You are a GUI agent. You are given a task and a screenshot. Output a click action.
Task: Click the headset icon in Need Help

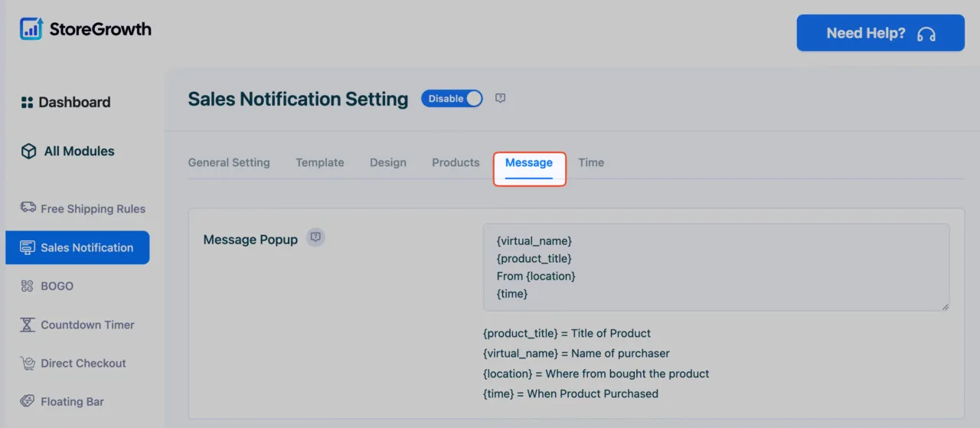tap(926, 34)
